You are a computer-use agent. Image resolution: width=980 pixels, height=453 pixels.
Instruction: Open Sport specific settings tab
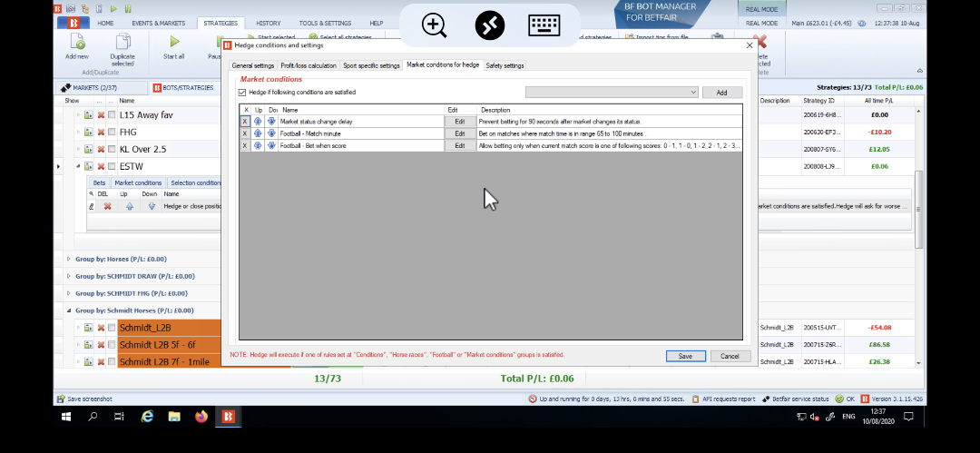(x=371, y=65)
